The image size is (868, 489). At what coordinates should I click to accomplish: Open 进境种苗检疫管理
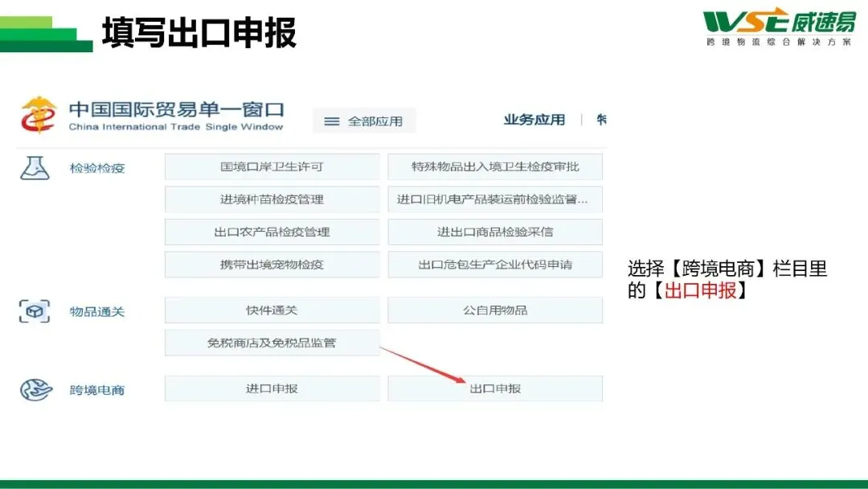click(x=272, y=199)
